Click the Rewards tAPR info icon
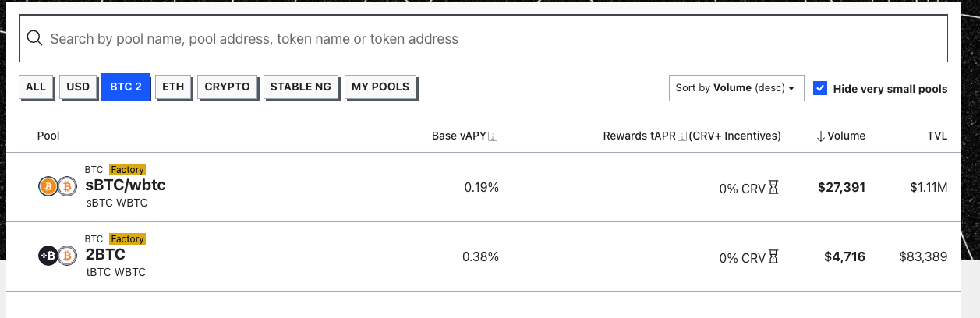The height and width of the screenshot is (318, 980). (682, 136)
